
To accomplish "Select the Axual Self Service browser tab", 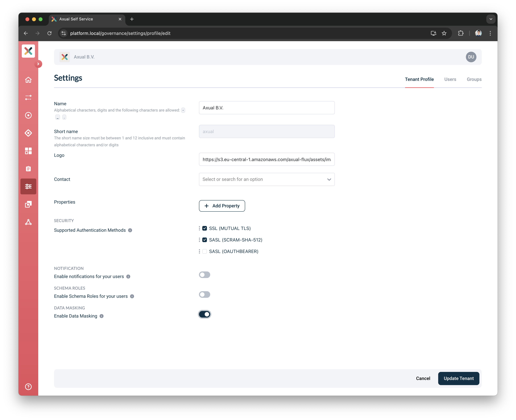I will 87,19.
